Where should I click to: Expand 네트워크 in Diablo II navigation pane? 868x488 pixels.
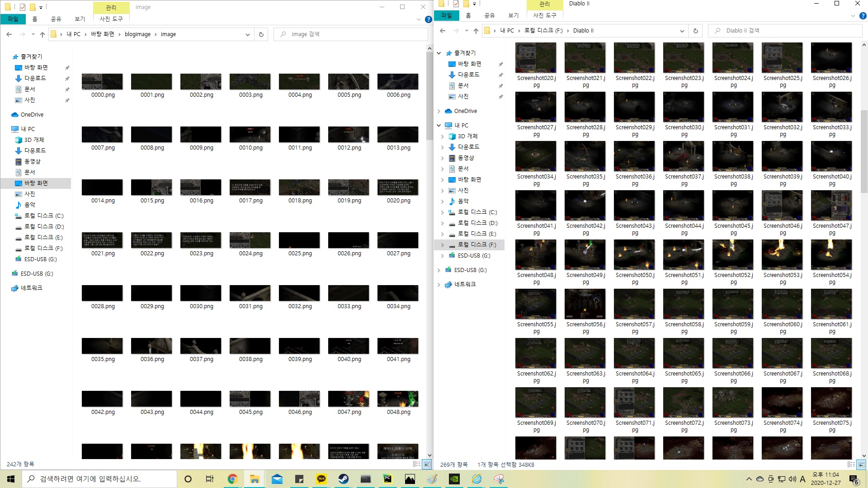tap(439, 285)
